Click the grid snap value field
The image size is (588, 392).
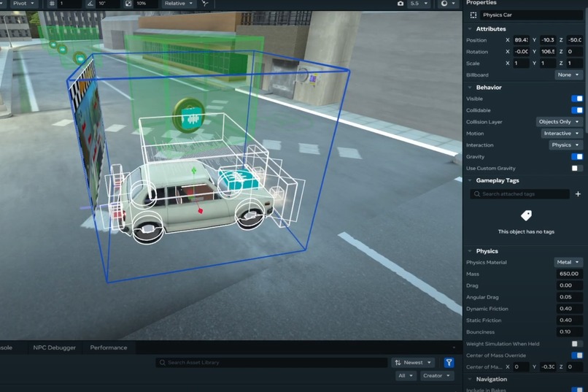coord(69,4)
